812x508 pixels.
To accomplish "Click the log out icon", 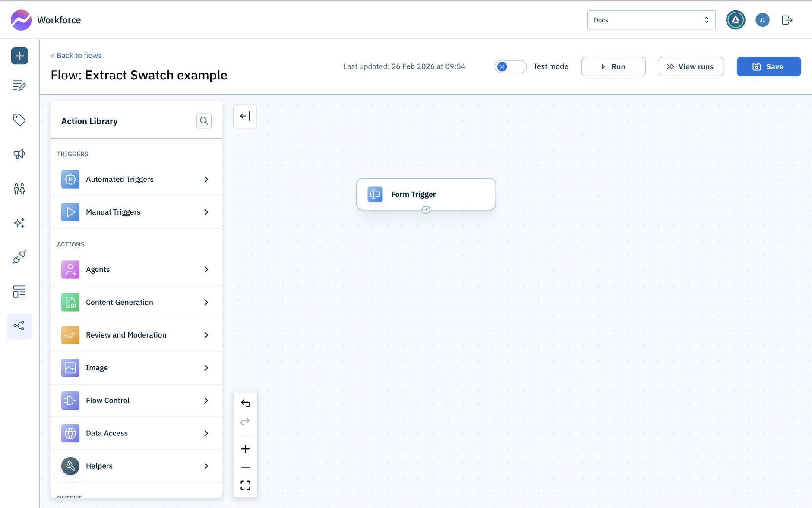I will click(x=787, y=20).
